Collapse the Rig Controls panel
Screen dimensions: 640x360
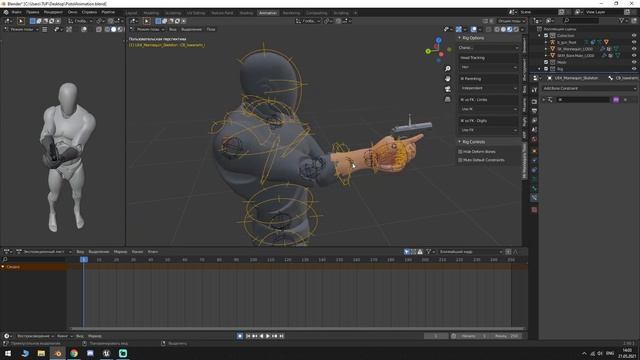point(460,142)
